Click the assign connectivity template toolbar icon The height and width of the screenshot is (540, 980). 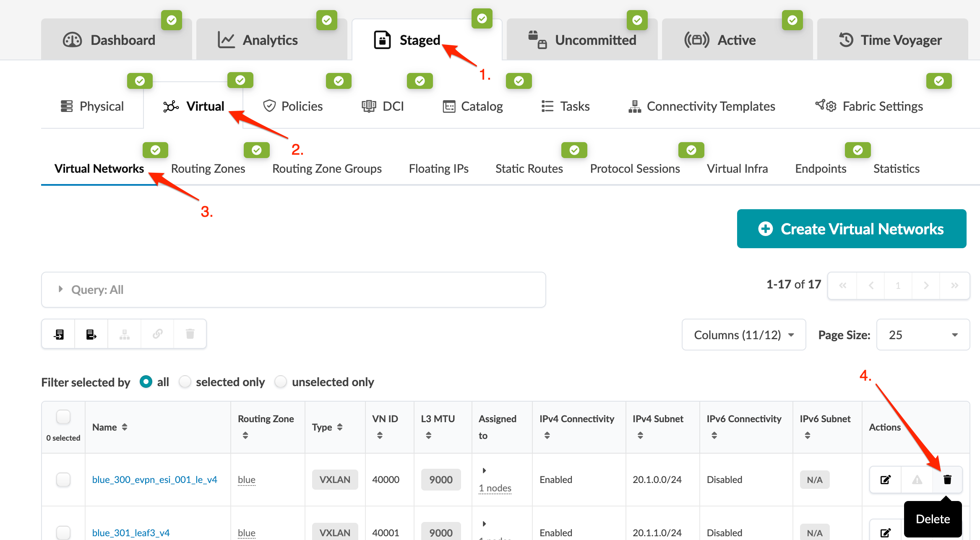coord(124,334)
